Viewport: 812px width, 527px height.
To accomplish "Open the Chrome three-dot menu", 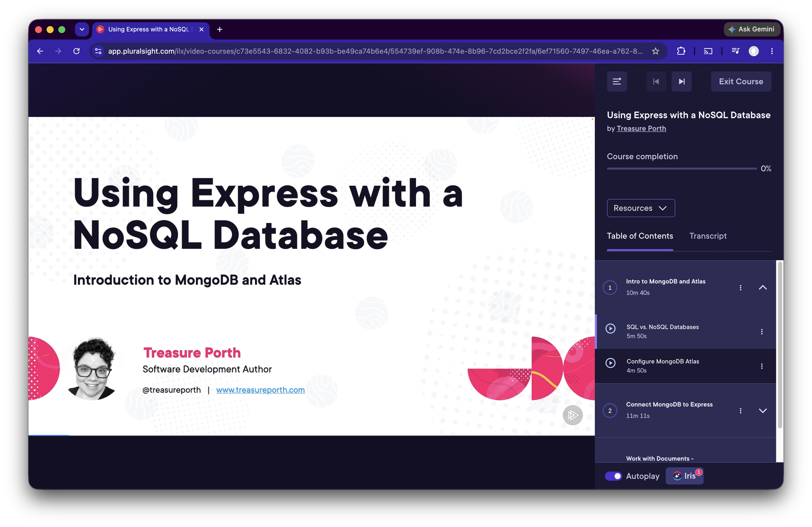I will [x=772, y=51].
